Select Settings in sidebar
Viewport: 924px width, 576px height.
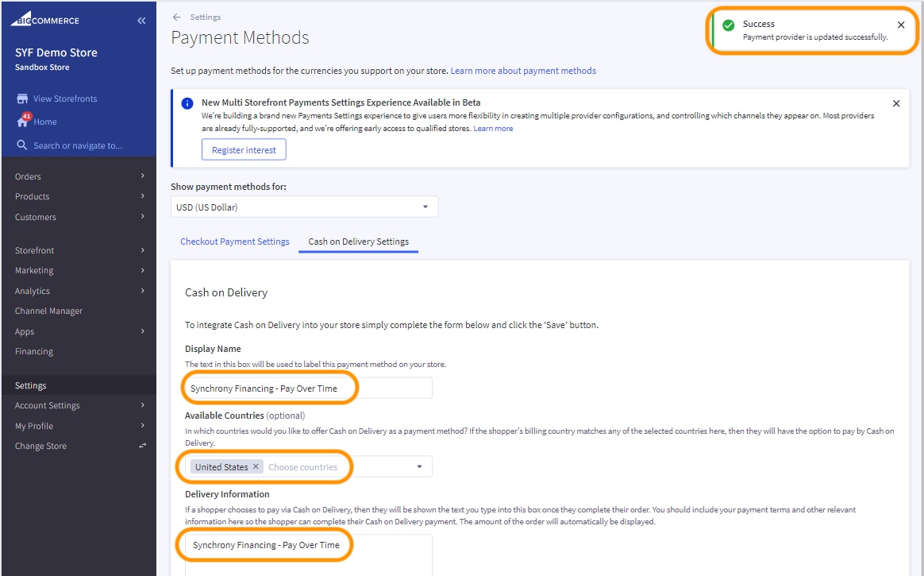79,385
